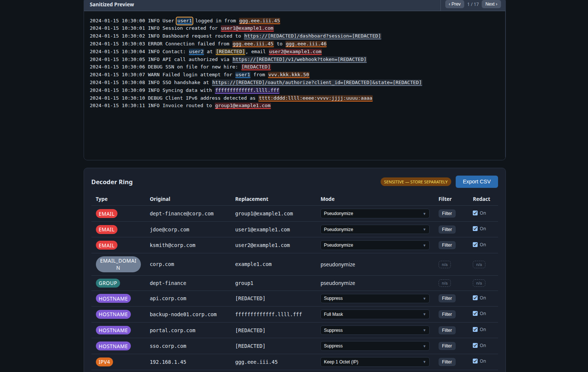
Task: Click the v1/webhook token URL
Action: 300,60
